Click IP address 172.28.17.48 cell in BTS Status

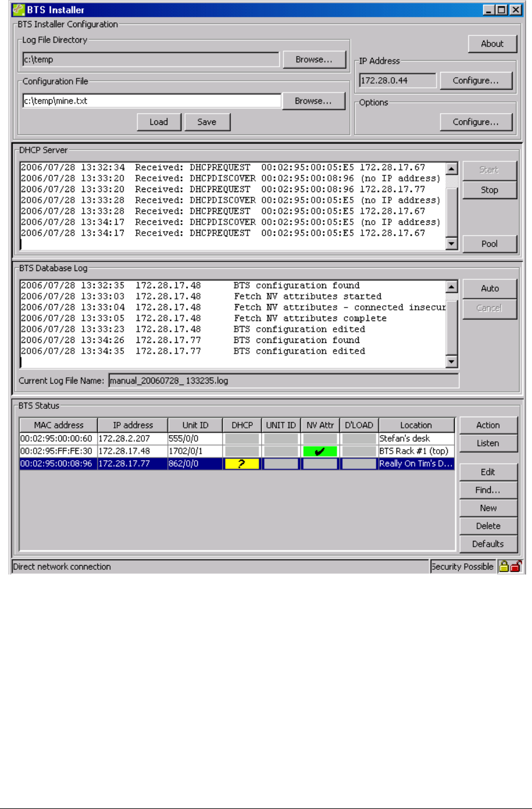(x=133, y=451)
